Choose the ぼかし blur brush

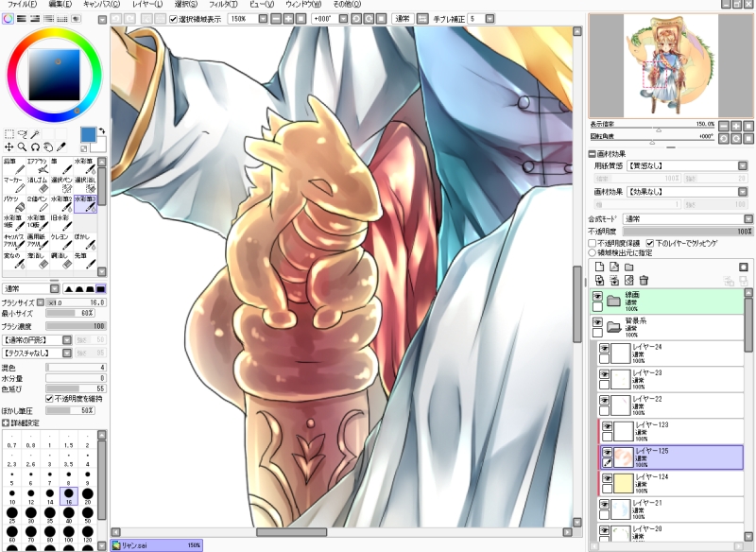[85, 242]
